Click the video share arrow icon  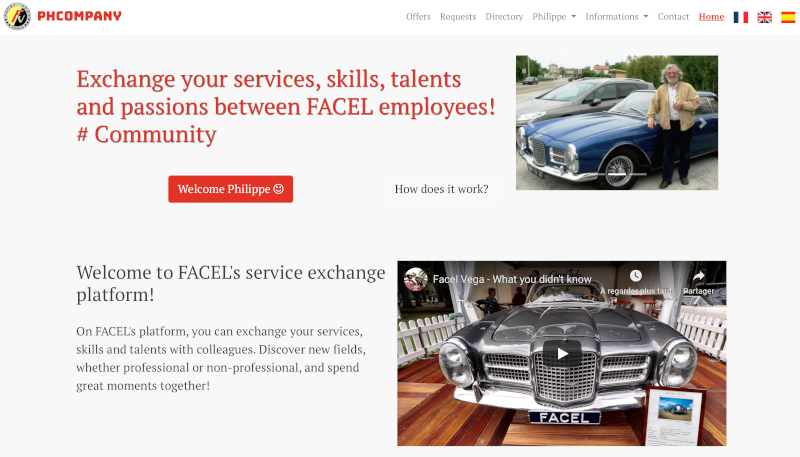point(698,276)
